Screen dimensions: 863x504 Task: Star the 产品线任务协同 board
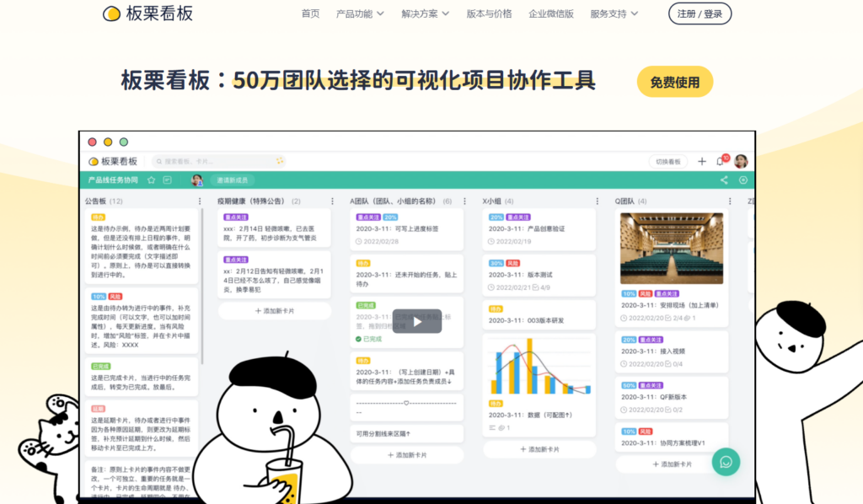pyautogui.click(x=152, y=180)
